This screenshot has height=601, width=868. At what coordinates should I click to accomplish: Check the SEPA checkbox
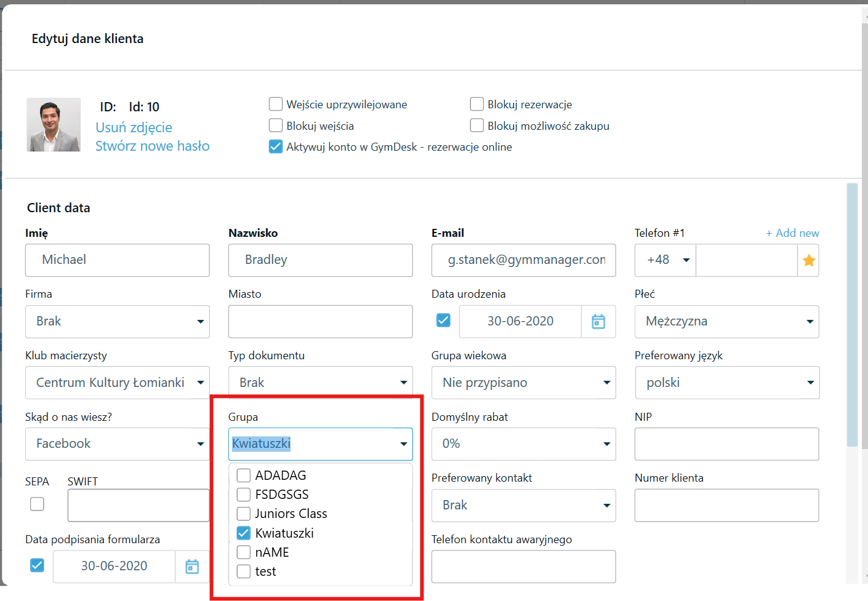pos(38,504)
